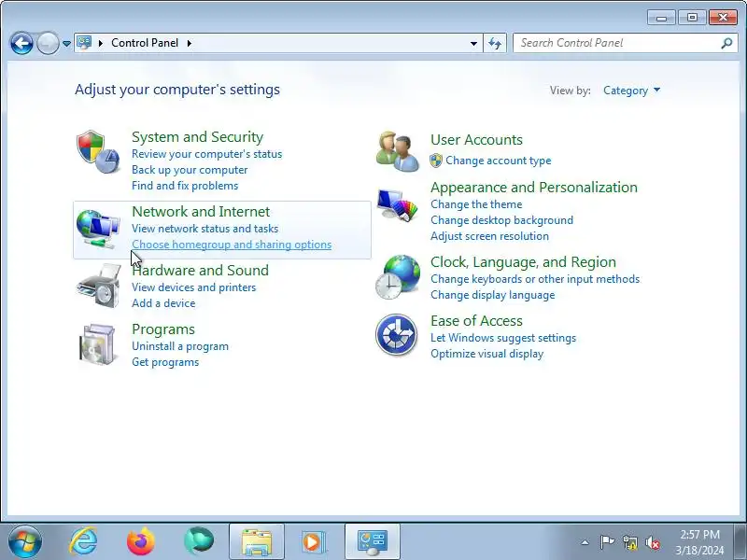Launch Internet Explorer from the taskbar
The image size is (747, 560).
click(x=83, y=541)
